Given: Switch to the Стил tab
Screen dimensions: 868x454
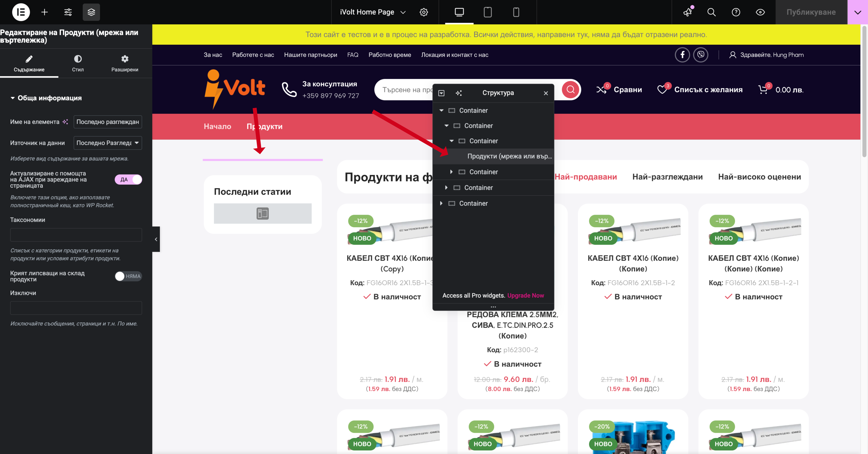Looking at the screenshot, I should 78,63.
